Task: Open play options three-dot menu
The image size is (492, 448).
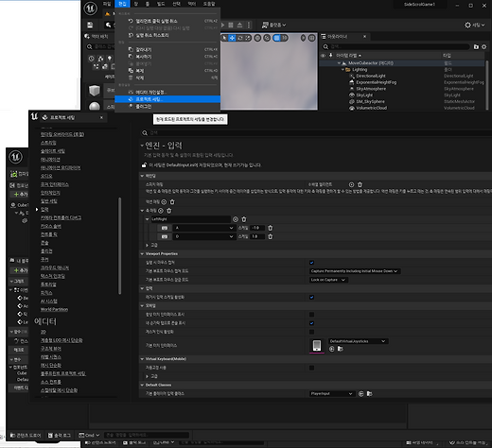Action: tap(249, 25)
